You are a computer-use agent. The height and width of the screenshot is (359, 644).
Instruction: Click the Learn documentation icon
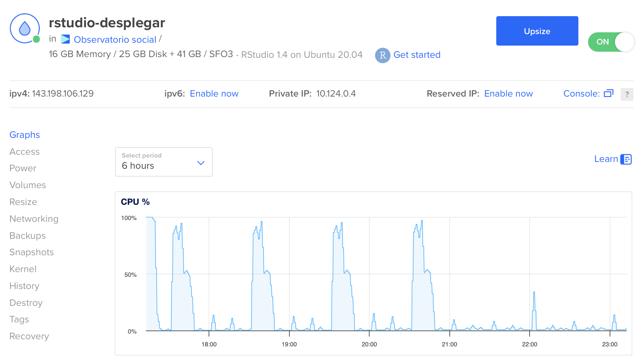point(626,159)
